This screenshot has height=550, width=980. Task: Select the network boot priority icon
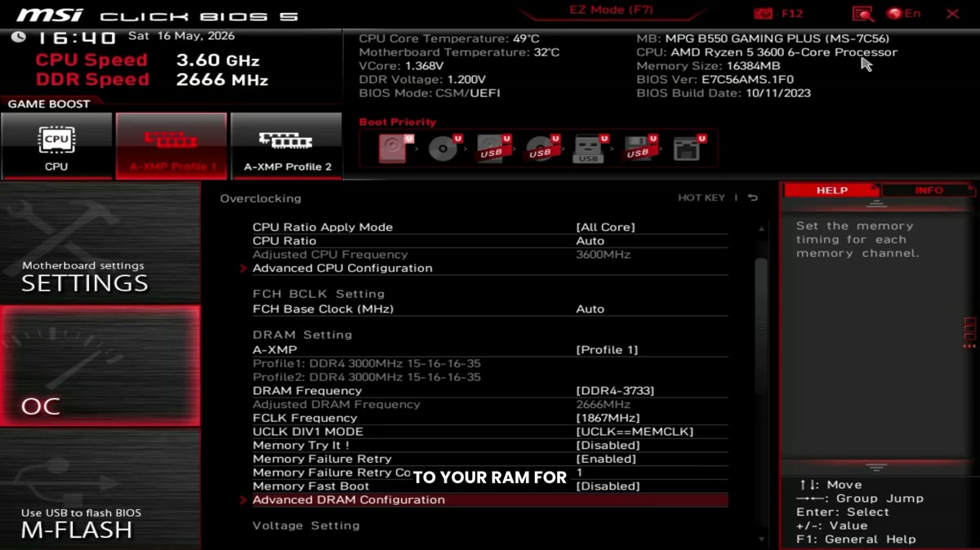pos(688,149)
